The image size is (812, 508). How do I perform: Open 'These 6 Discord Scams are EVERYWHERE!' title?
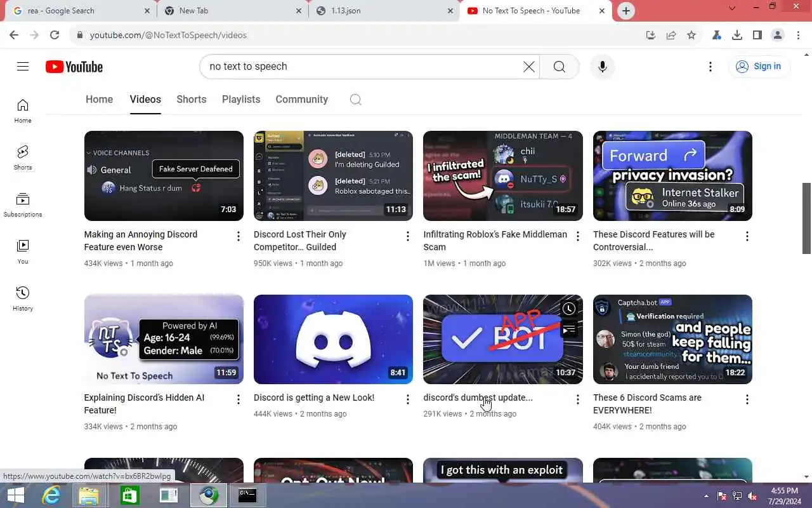coord(647,404)
